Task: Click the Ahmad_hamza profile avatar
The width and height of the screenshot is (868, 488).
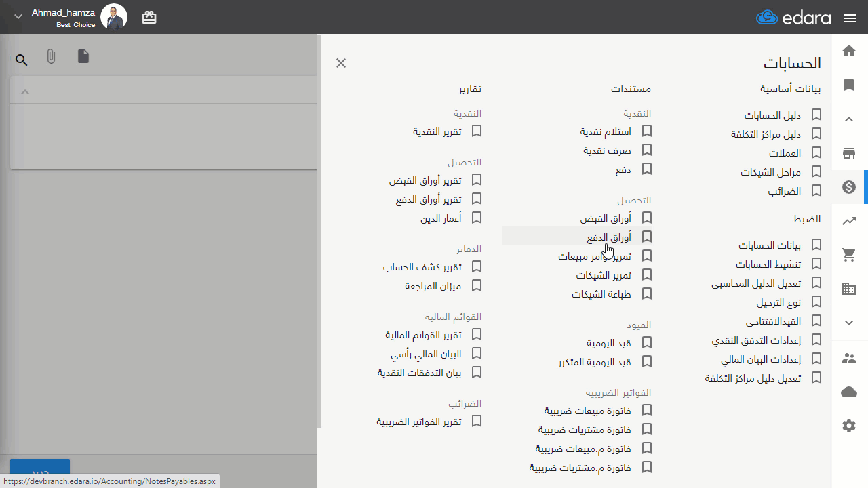Action: [114, 17]
